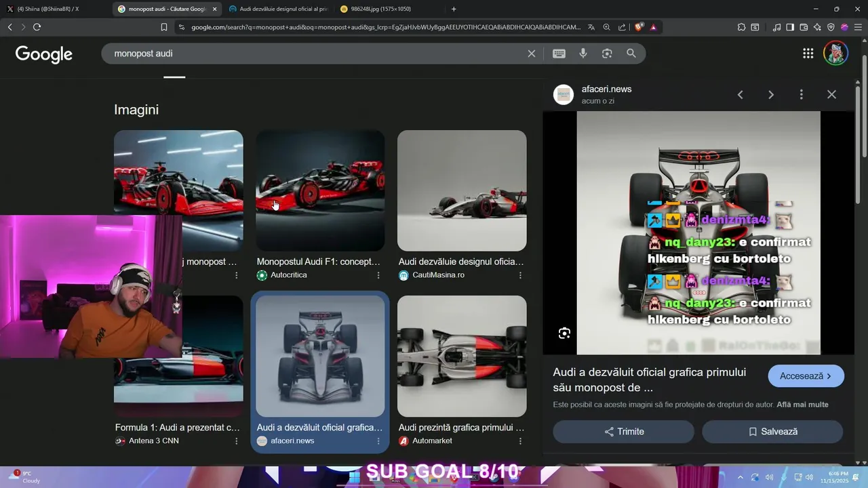This screenshot has width=868, height=488.
Task: Open preview panel three-dot options
Action: pyautogui.click(x=801, y=95)
